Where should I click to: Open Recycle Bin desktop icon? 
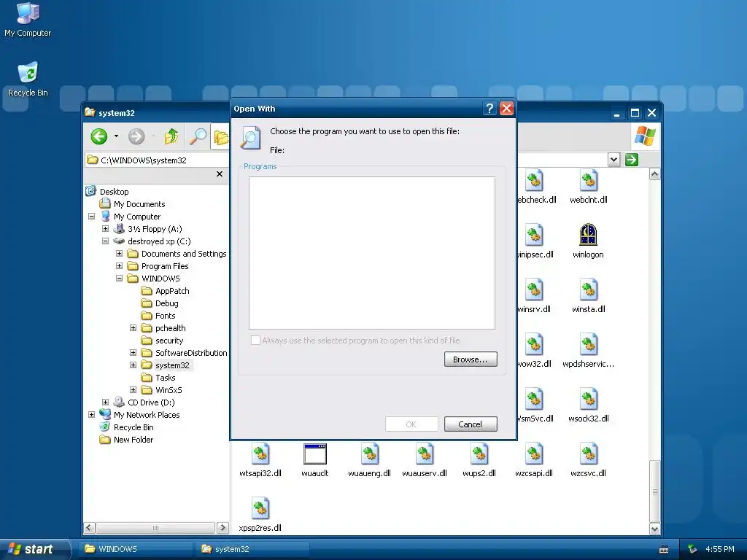point(28,79)
